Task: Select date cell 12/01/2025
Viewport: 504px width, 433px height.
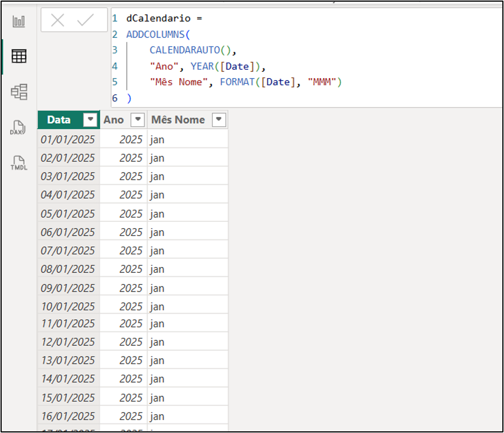Action: (x=69, y=341)
